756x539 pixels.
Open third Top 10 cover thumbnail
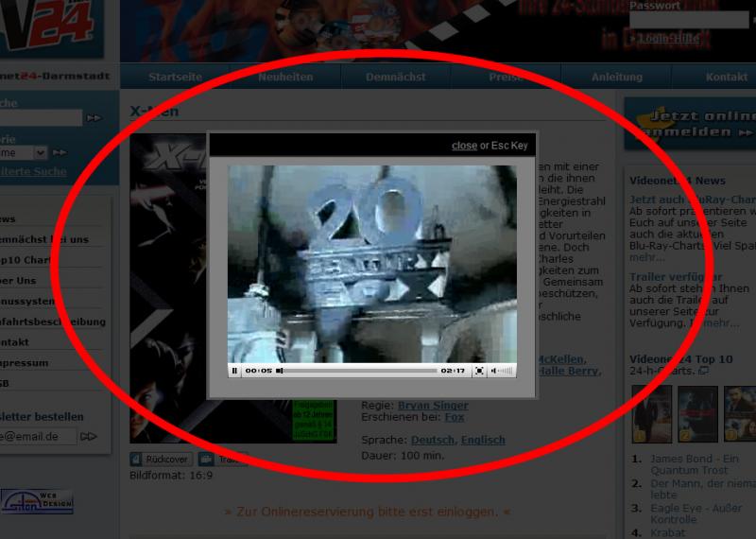coord(740,414)
